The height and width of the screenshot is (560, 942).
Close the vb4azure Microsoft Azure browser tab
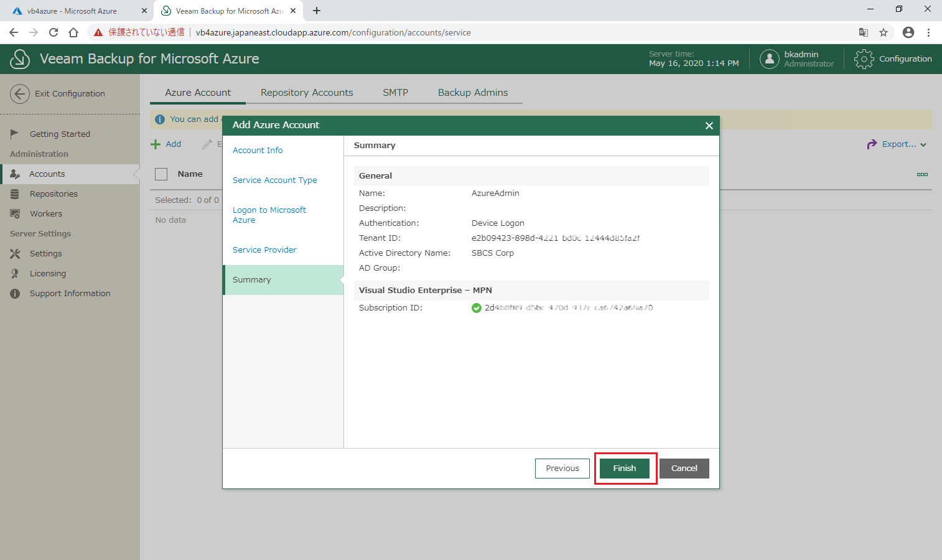144,11
